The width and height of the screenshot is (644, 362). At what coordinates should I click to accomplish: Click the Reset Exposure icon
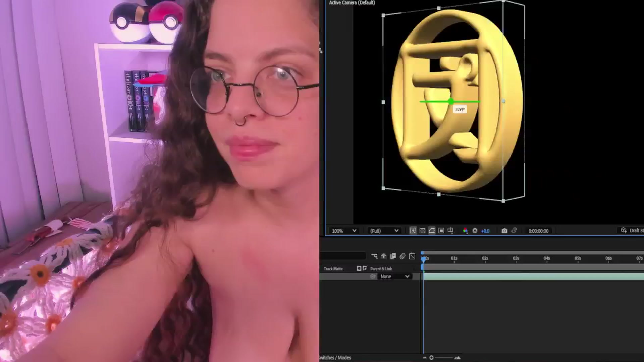(475, 231)
